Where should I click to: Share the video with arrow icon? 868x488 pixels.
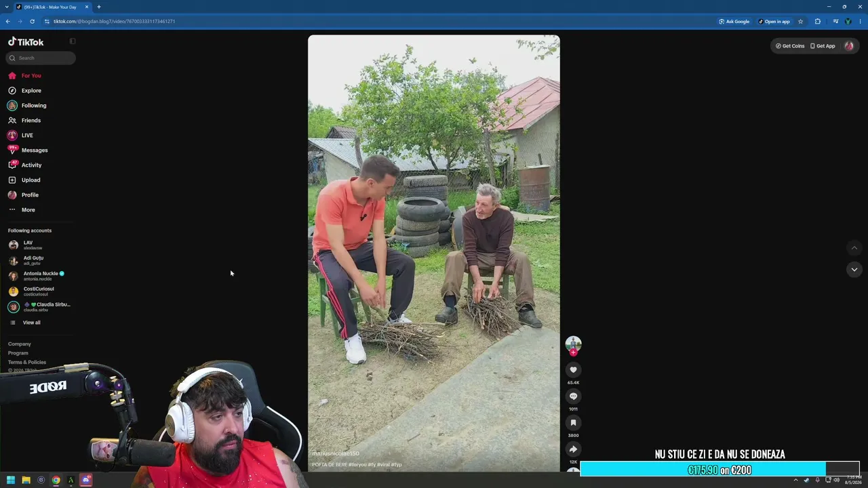(x=573, y=449)
